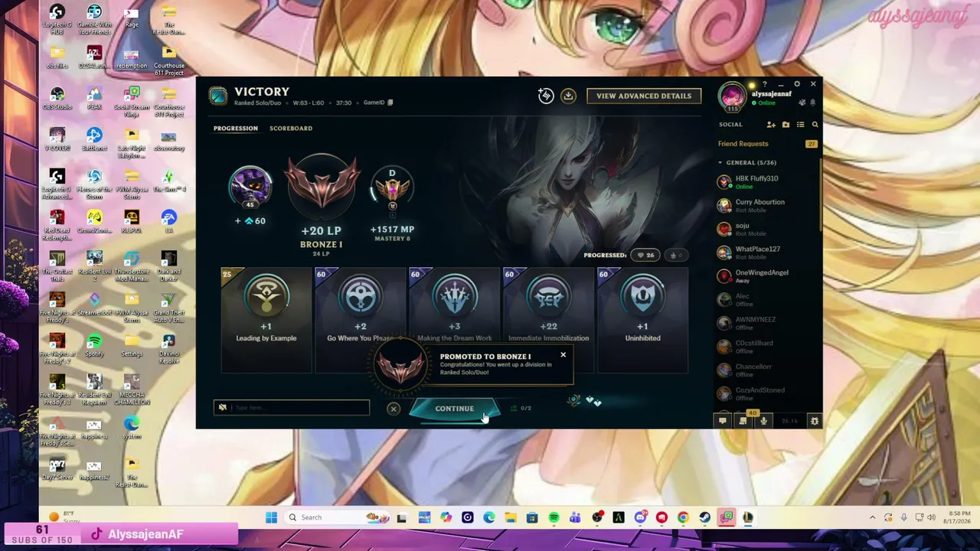
Task: Open Social Stream Ninja desktop shortcut
Action: pyautogui.click(x=132, y=102)
